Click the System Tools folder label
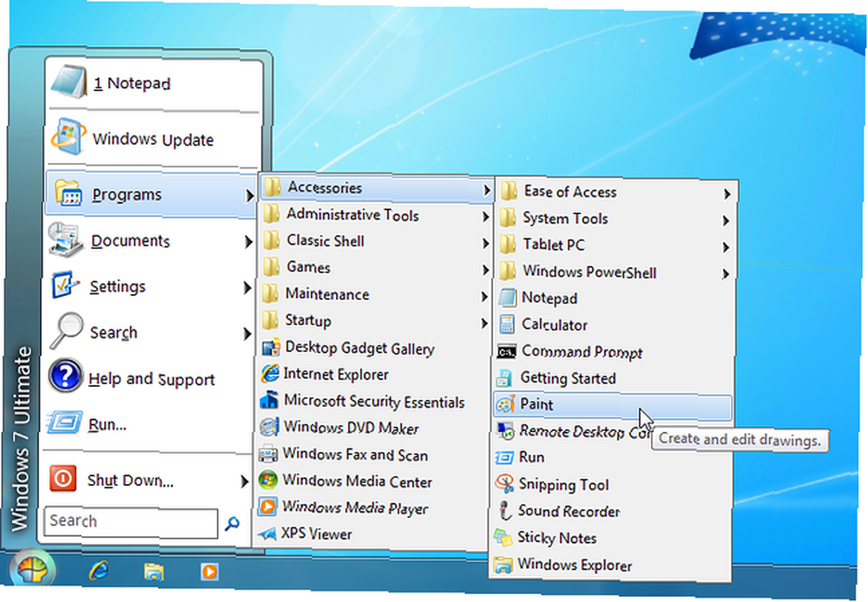Viewport: 868px width, 602px height. click(x=565, y=219)
